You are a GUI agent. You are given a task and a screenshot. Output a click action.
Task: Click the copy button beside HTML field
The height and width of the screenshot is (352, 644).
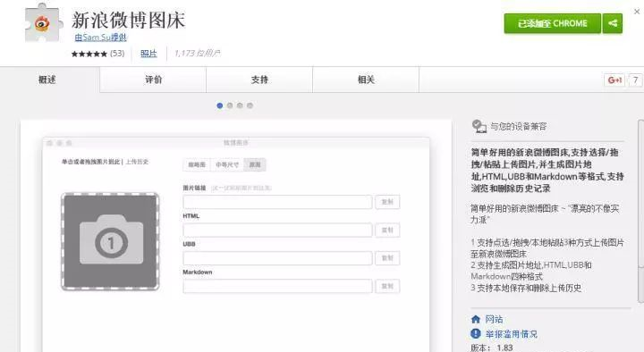[x=387, y=230]
